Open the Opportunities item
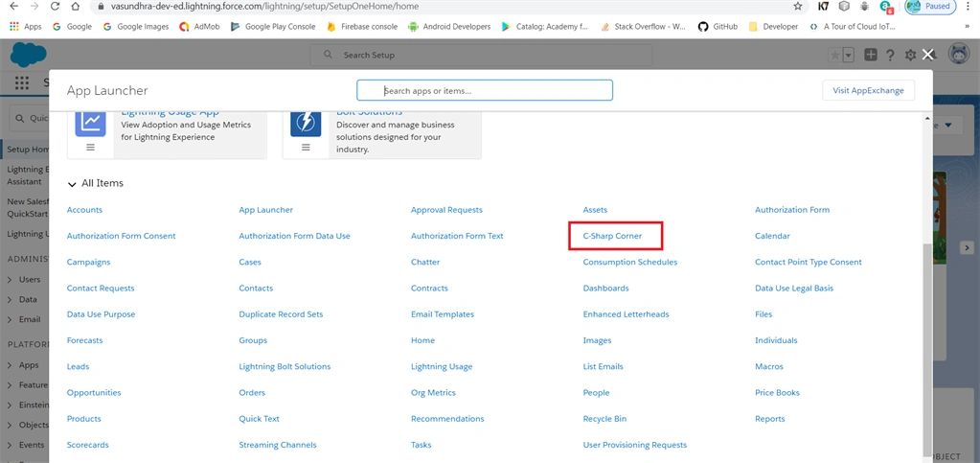Image resolution: width=980 pixels, height=463 pixels. click(x=94, y=393)
